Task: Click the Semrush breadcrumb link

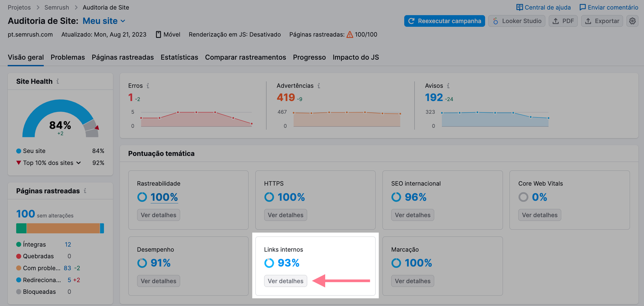Action: 56,7
